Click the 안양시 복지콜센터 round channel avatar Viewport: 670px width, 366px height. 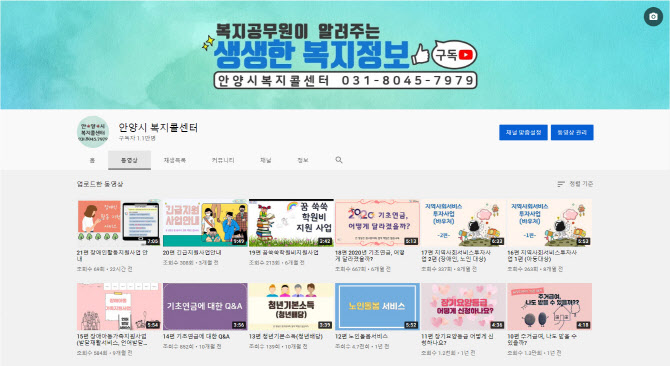click(93, 132)
